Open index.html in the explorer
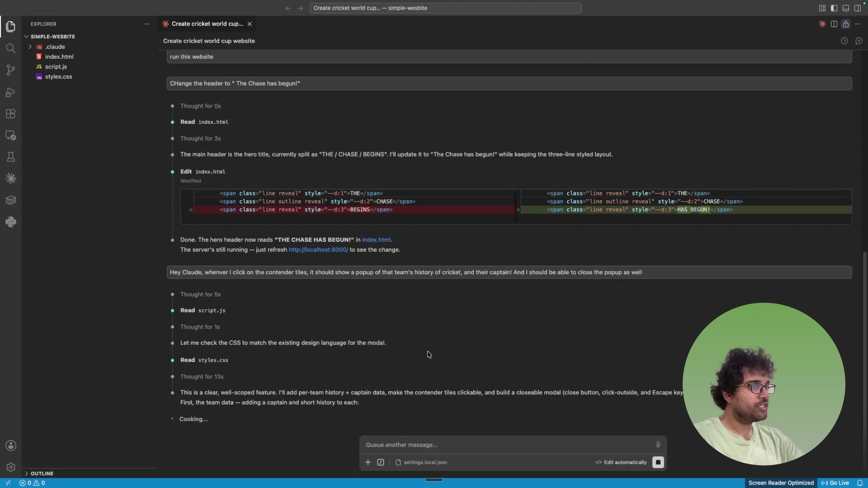This screenshot has height=488, width=868. click(59, 56)
